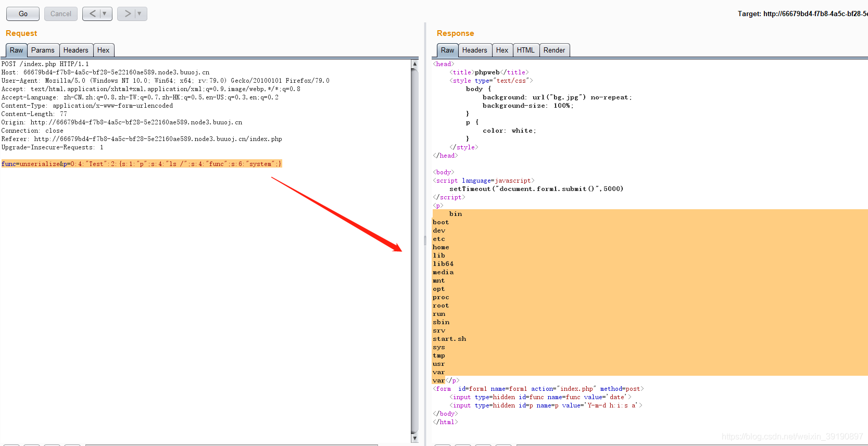
Task: Click the phpweb title line in response
Action: pyautogui.click(x=489, y=72)
